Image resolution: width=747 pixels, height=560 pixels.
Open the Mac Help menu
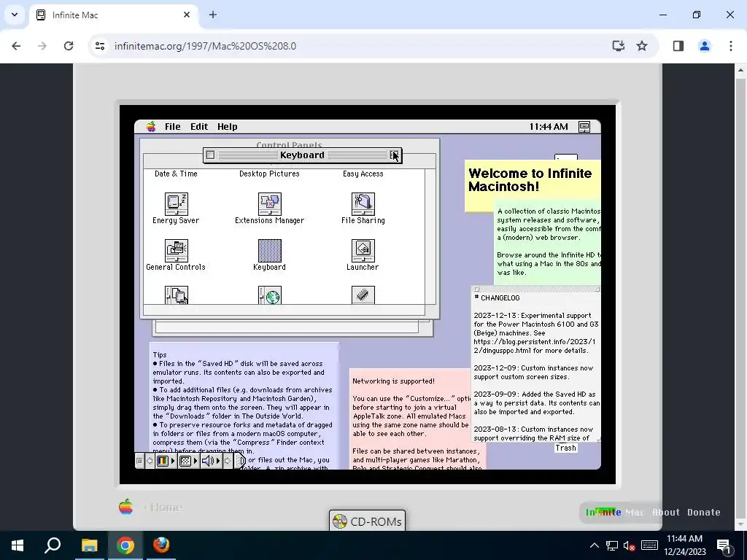coord(228,127)
